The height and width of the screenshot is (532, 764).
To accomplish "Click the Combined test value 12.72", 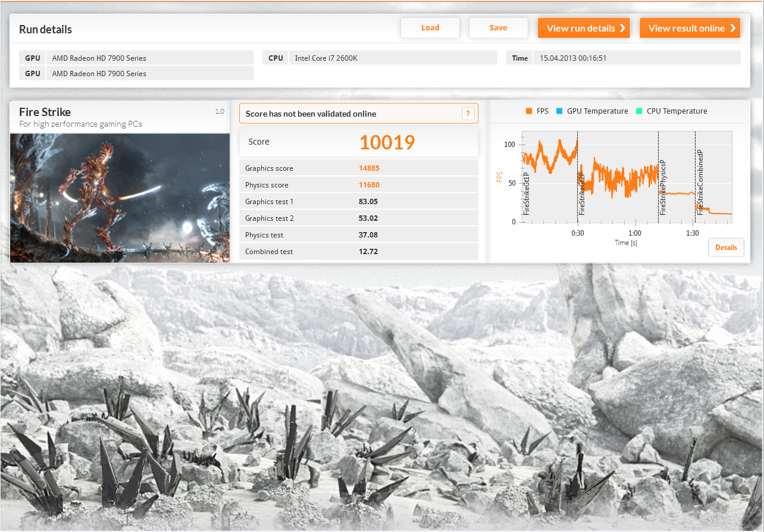I will [x=368, y=252].
